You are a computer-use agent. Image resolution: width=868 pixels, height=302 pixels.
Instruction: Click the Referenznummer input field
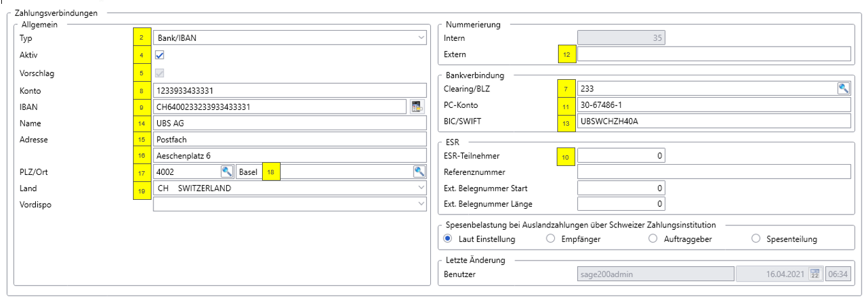(x=715, y=172)
